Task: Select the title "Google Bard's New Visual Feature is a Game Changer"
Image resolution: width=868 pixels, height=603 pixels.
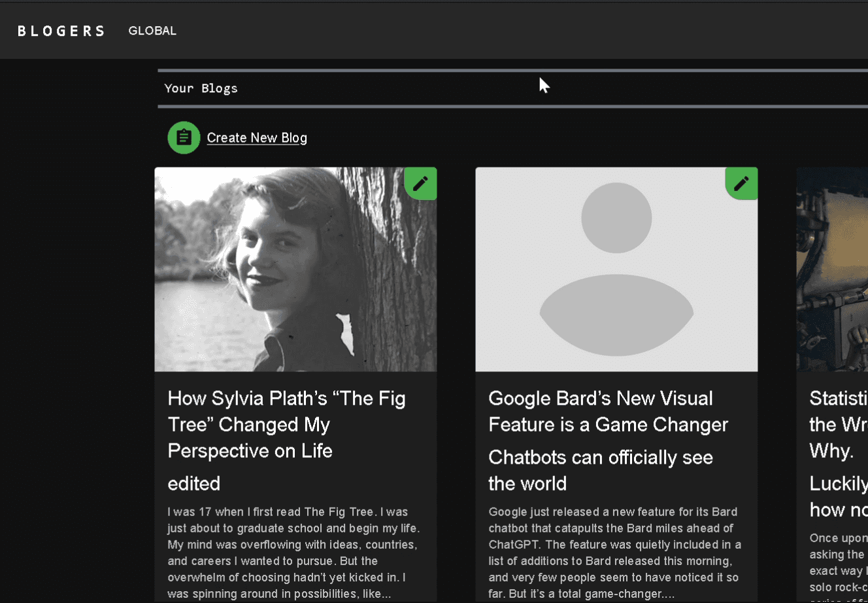Action: click(x=608, y=411)
